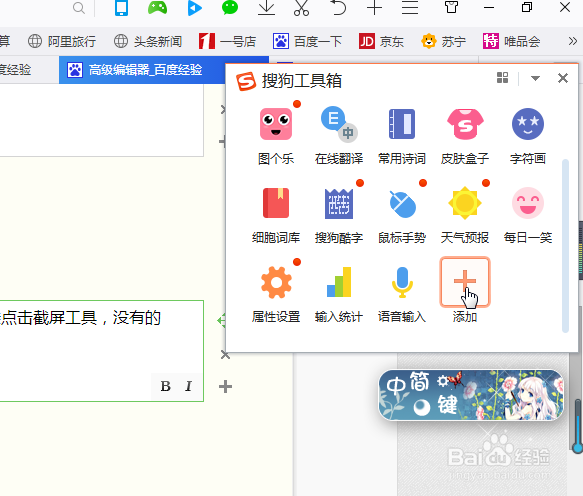
Task: Switch Sogou toolbox to grid view
Action: [502, 78]
